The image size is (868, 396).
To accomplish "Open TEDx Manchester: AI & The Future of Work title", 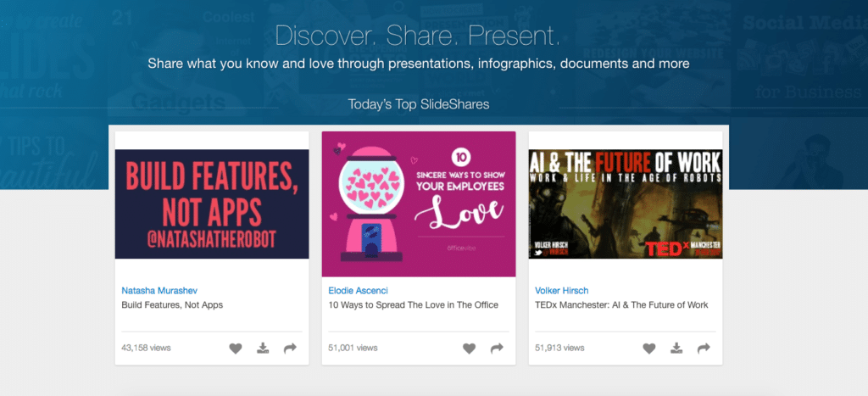I will point(621,304).
